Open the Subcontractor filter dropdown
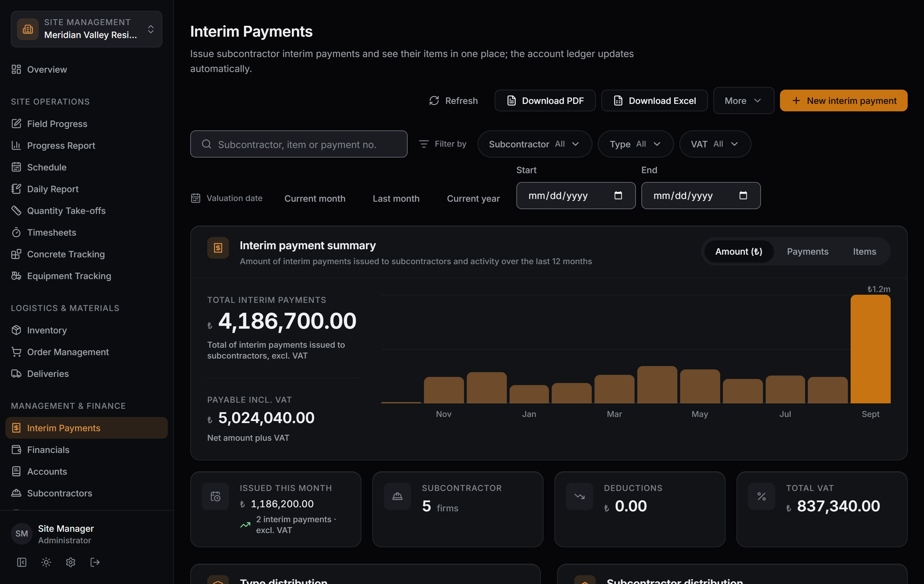 [534, 144]
